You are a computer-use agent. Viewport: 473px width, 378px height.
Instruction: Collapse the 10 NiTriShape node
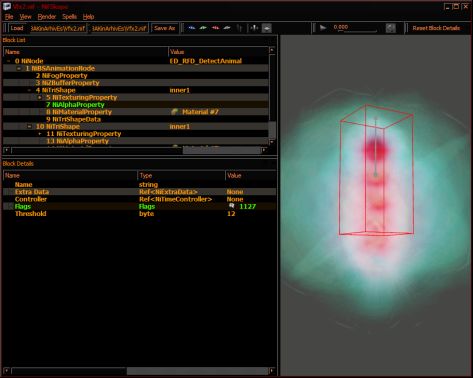point(29,126)
